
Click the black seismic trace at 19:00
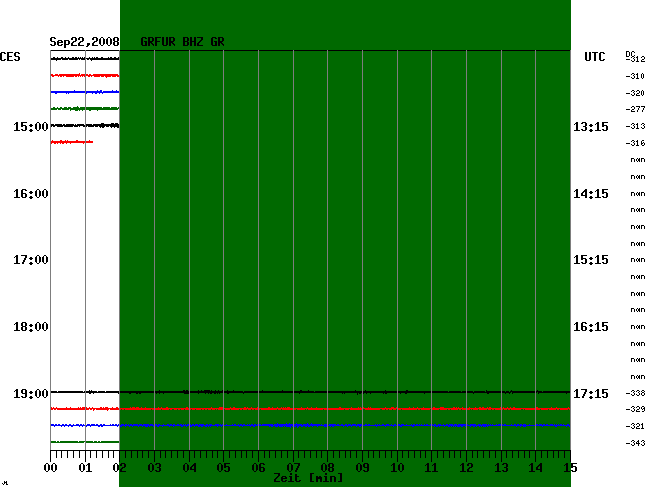[310, 392]
